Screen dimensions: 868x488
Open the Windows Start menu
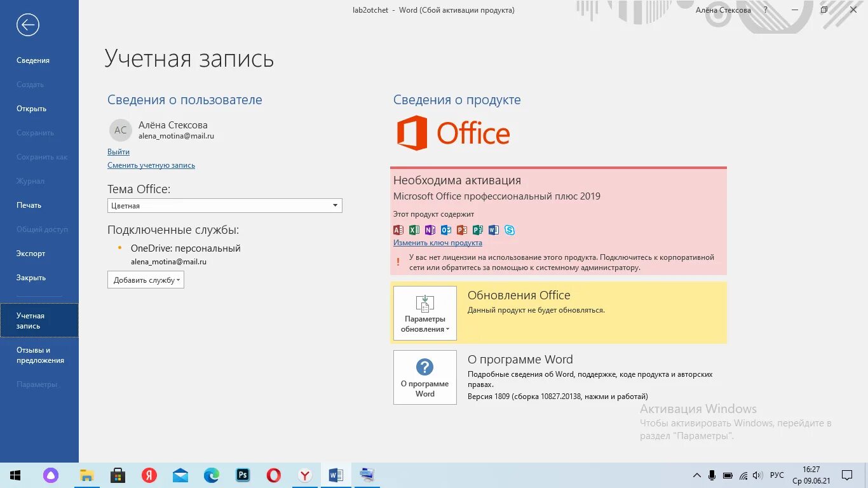(15, 475)
